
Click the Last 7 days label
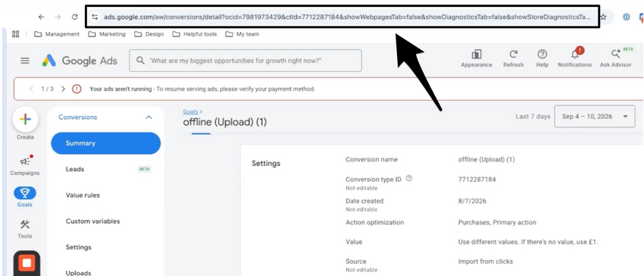[533, 117]
